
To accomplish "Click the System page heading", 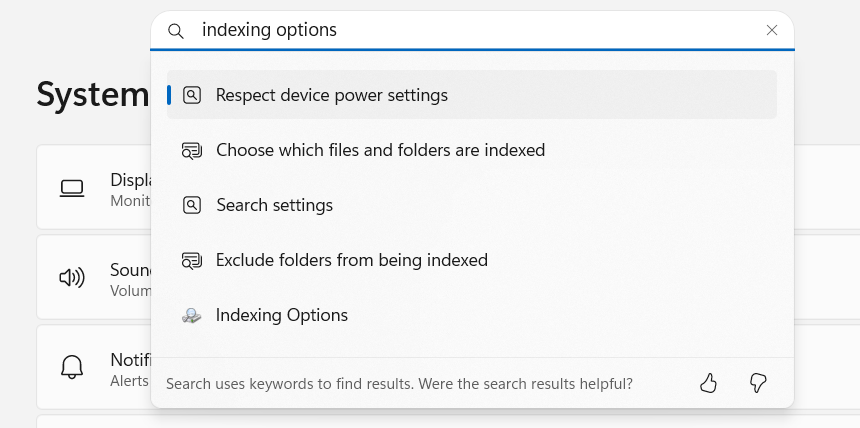I will (93, 94).
